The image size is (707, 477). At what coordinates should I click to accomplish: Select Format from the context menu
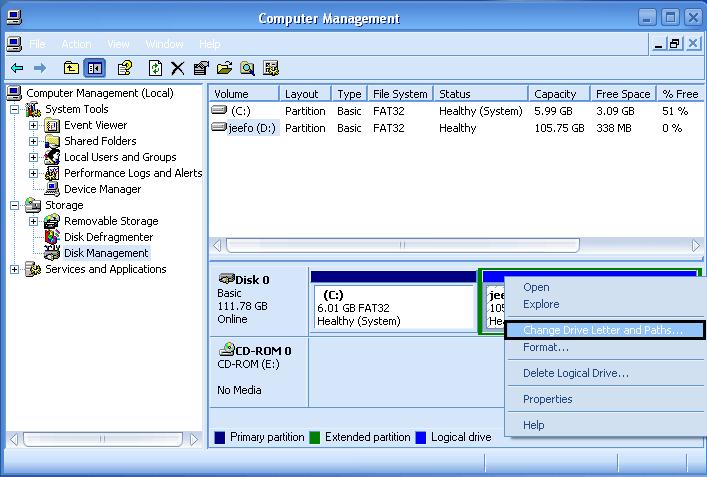545,347
